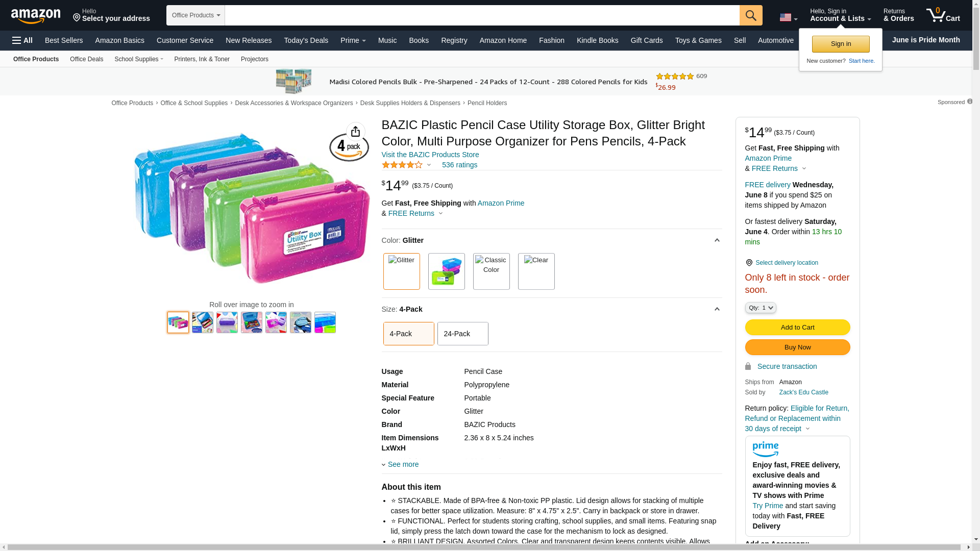Visit the BAZIC Products Store link
This screenshot has height=551, width=980.
pos(430,155)
